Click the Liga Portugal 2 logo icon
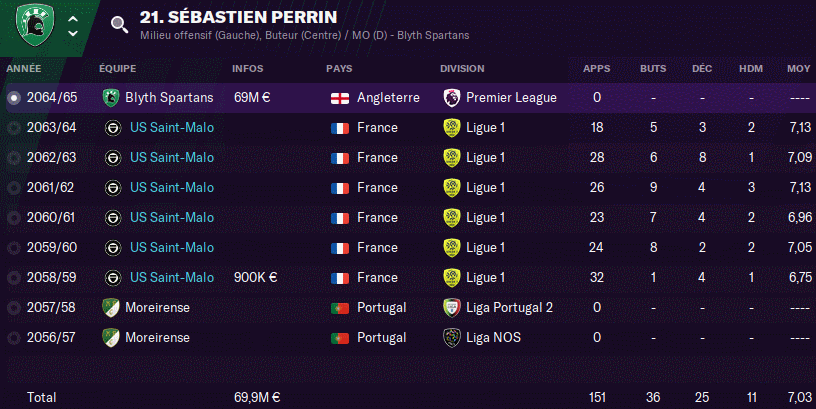The height and width of the screenshot is (409, 816). 452,308
